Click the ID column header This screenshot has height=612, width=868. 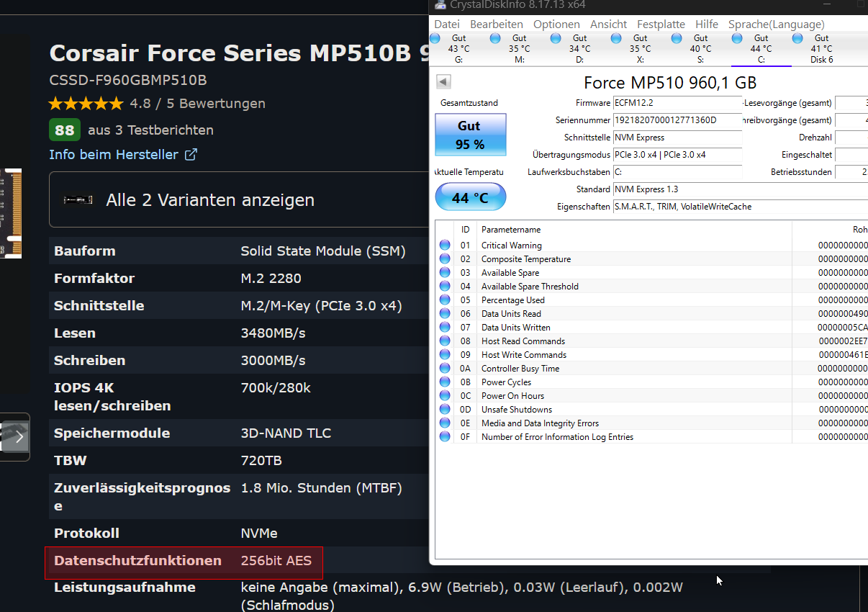466,230
